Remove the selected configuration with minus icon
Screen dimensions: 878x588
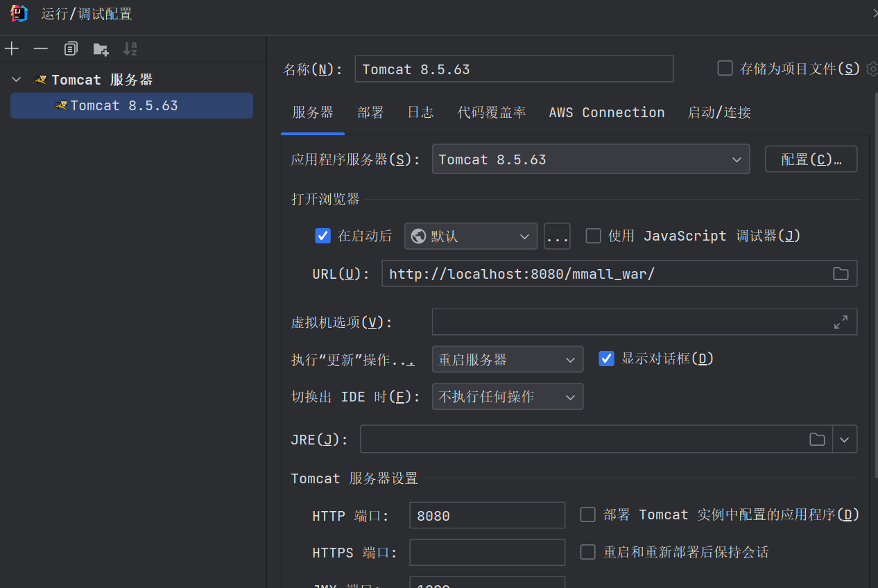[41, 49]
